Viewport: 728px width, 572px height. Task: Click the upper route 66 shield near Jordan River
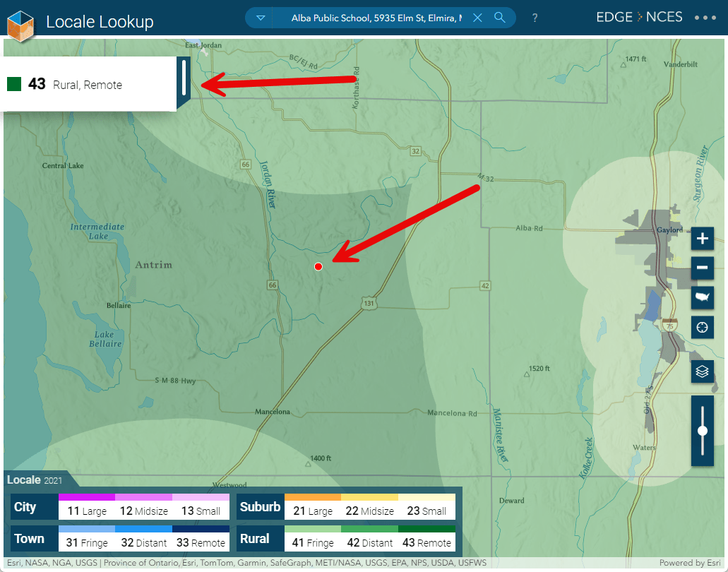click(x=246, y=164)
